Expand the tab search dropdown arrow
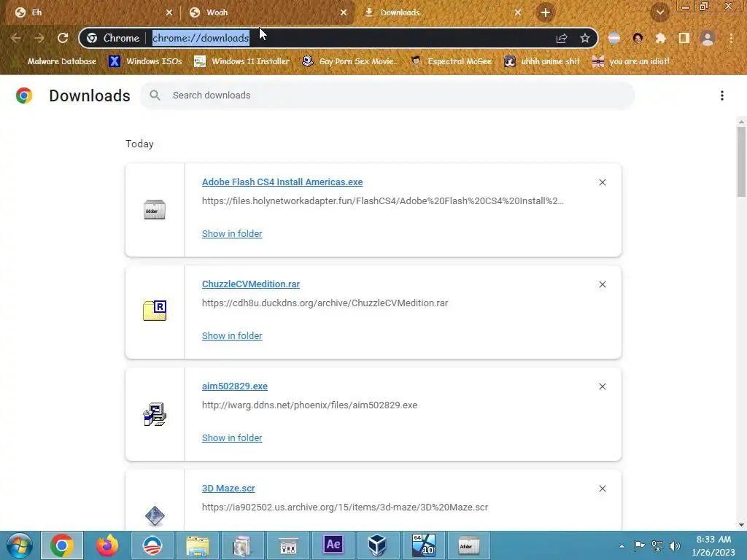Viewport: 747px width, 560px height. (659, 12)
